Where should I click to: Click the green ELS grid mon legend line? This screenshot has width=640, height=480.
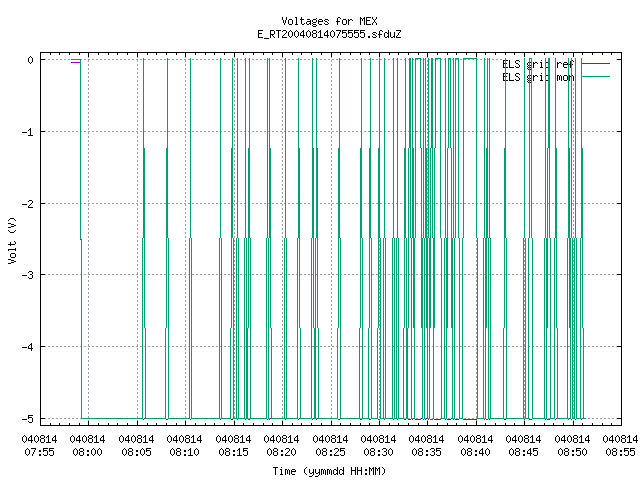coord(596,77)
